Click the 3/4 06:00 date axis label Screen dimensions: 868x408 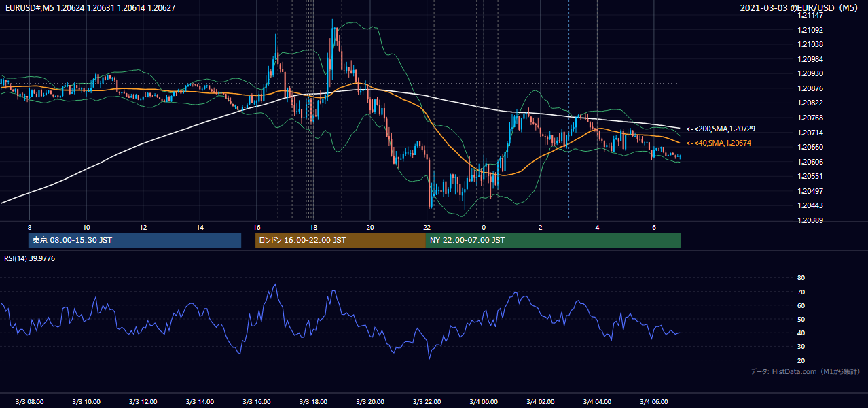coord(654,401)
